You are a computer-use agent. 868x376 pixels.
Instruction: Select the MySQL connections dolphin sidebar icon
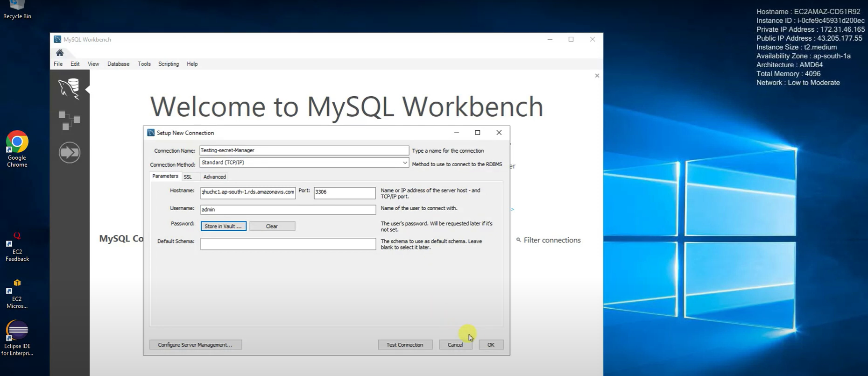click(69, 89)
